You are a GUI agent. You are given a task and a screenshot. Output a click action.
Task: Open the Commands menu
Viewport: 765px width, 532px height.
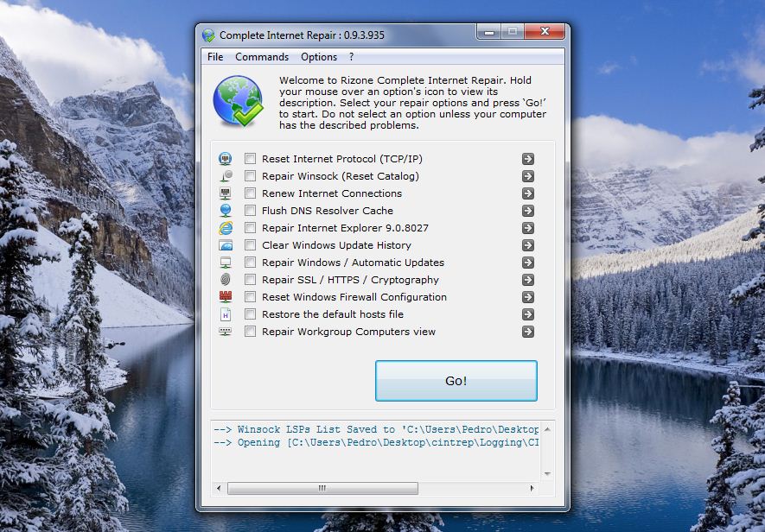coord(262,57)
